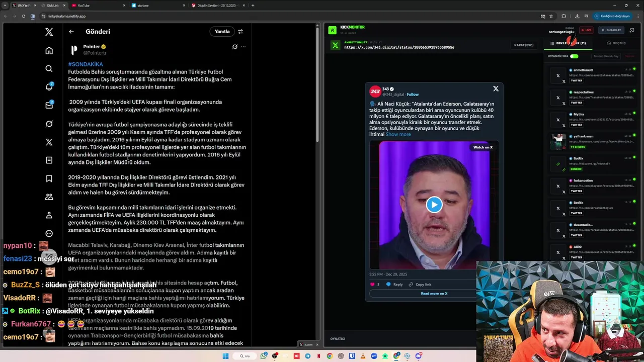
Task: Open ysfhankrman YT Shorts thumbnail
Action: pos(557,142)
